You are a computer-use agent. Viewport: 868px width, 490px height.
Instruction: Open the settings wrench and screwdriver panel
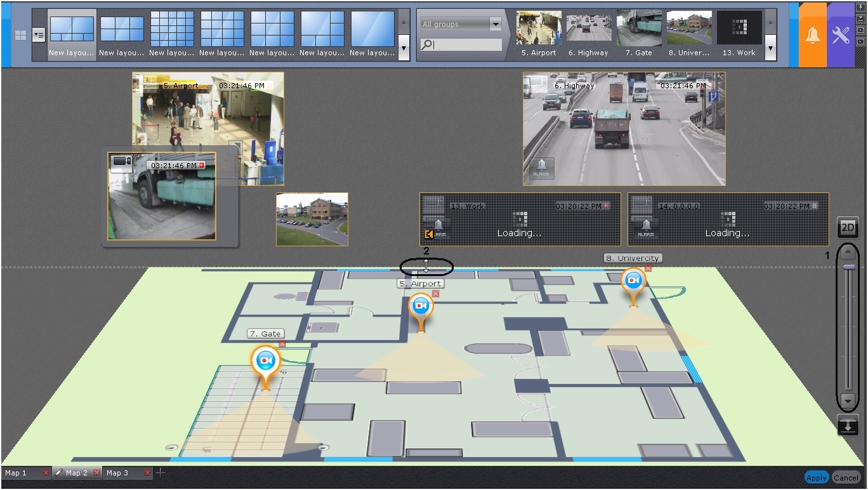840,35
